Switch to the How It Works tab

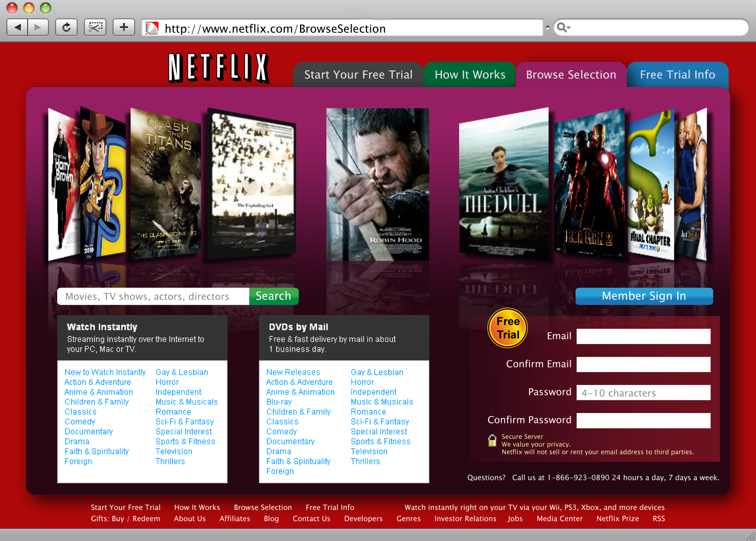tap(470, 75)
